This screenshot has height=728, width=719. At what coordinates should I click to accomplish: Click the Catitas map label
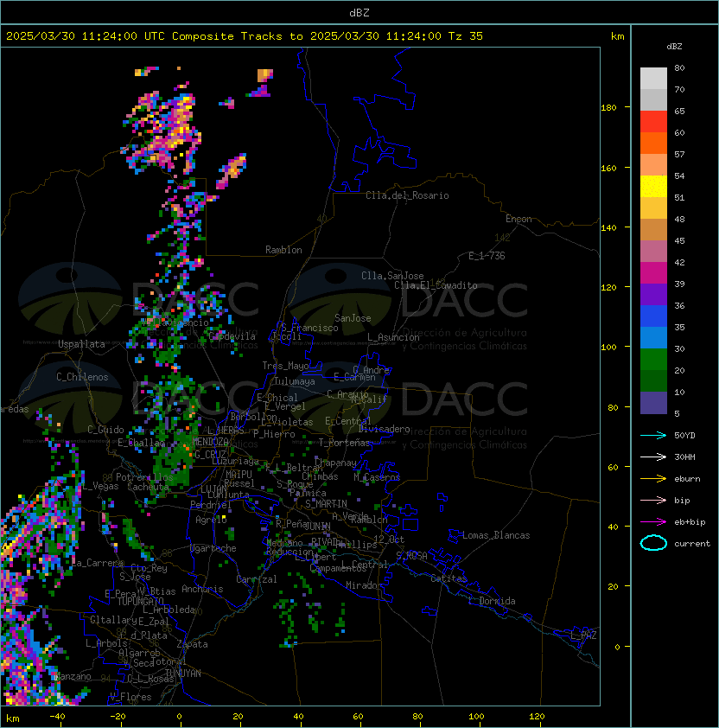(449, 578)
